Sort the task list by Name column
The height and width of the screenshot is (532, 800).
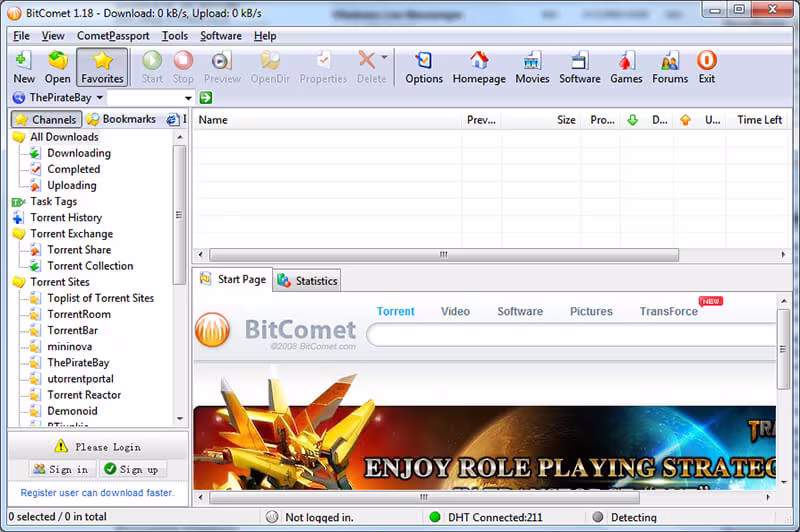(x=327, y=120)
